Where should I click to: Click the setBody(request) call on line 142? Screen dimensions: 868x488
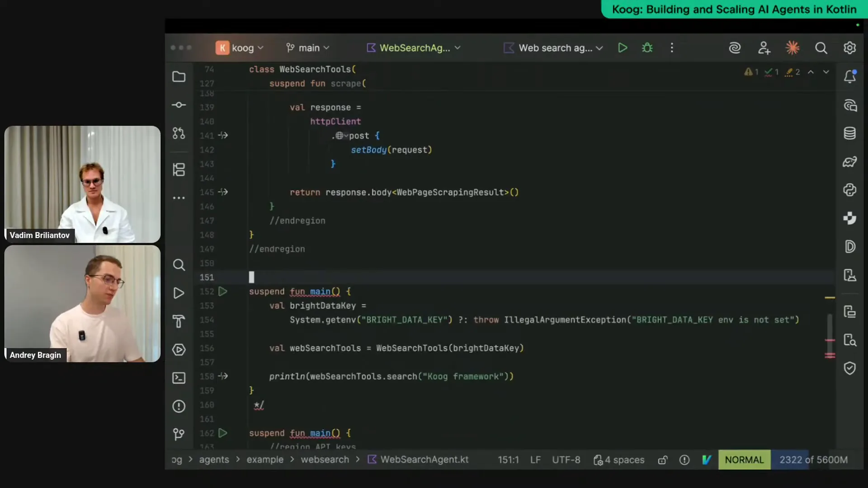(x=392, y=150)
